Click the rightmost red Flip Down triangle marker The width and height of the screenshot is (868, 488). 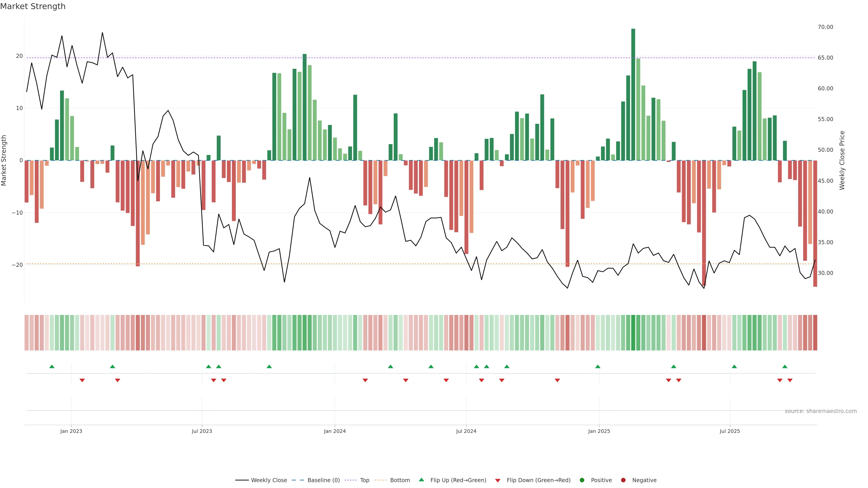[790, 380]
